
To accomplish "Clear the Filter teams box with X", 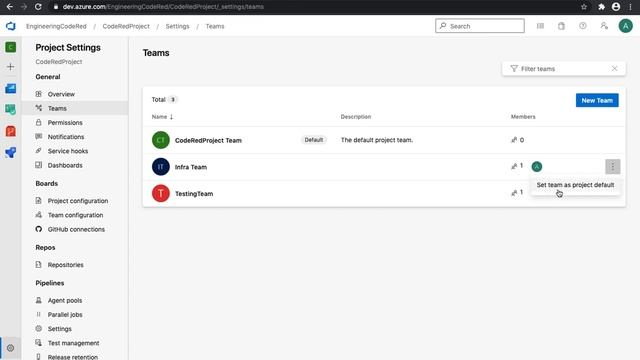I will [614, 69].
